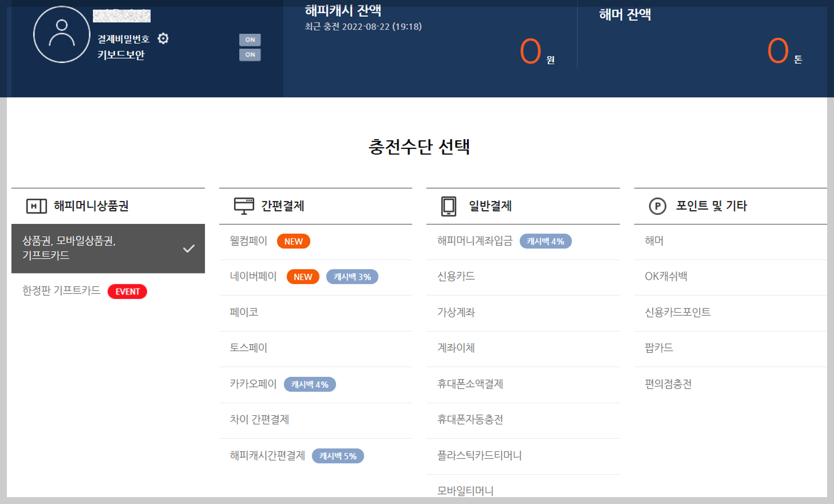Choose the 신용카드 payment option
The width and height of the screenshot is (834, 504).
pos(455,276)
